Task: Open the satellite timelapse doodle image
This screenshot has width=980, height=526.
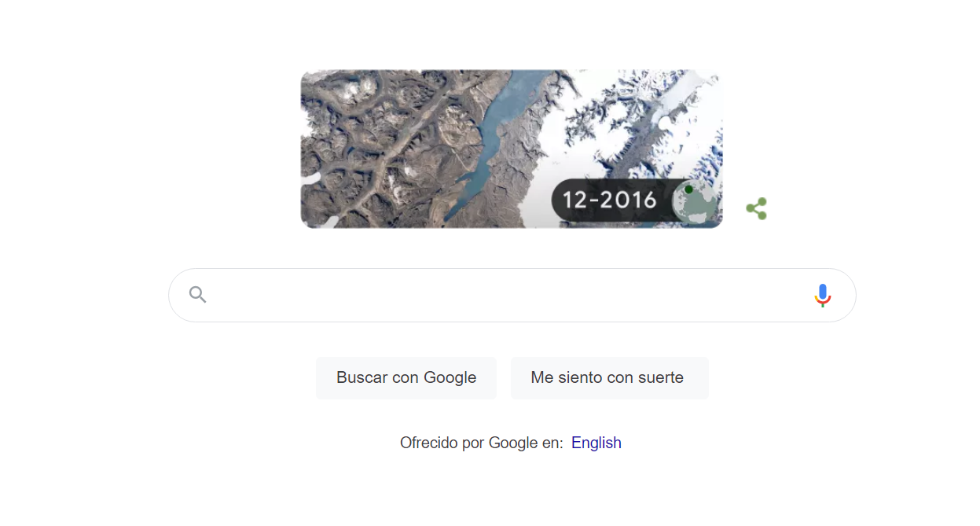Action: point(512,149)
